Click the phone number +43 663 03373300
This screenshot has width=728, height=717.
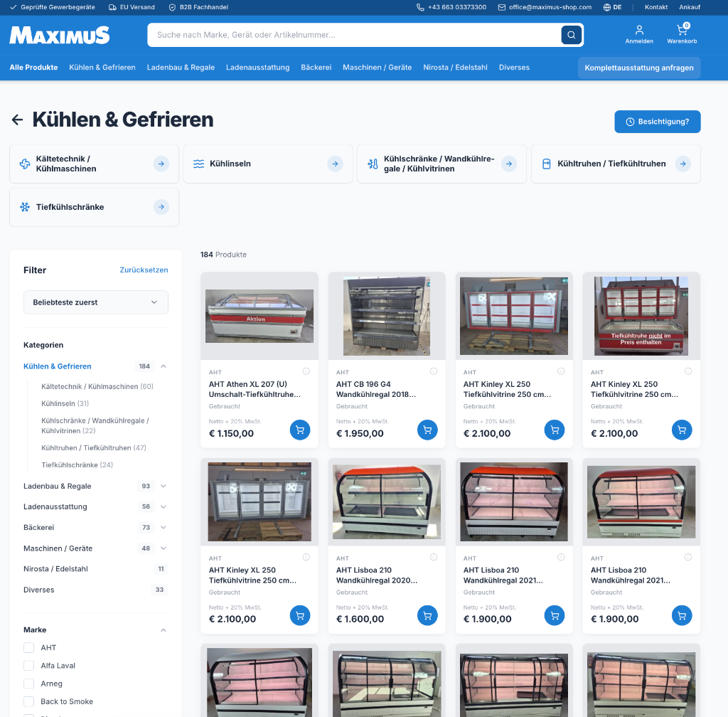[x=451, y=7]
